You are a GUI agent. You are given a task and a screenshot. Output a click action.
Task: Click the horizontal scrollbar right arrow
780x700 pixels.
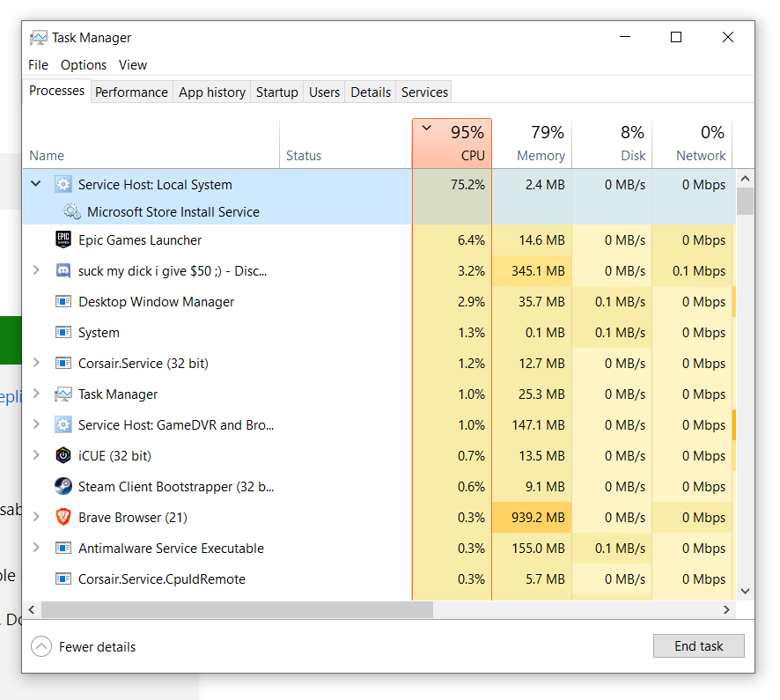click(727, 609)
